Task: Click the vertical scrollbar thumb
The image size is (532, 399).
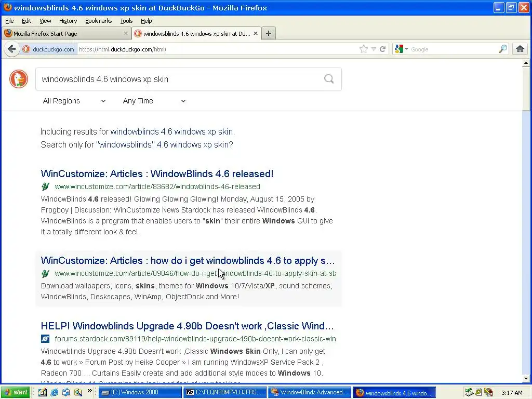Action: point(526,89)
